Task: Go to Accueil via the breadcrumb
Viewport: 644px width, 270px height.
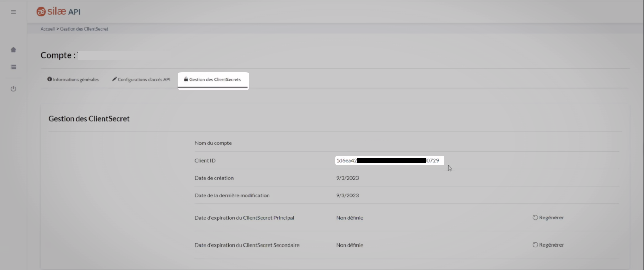Action: point(48,29)
